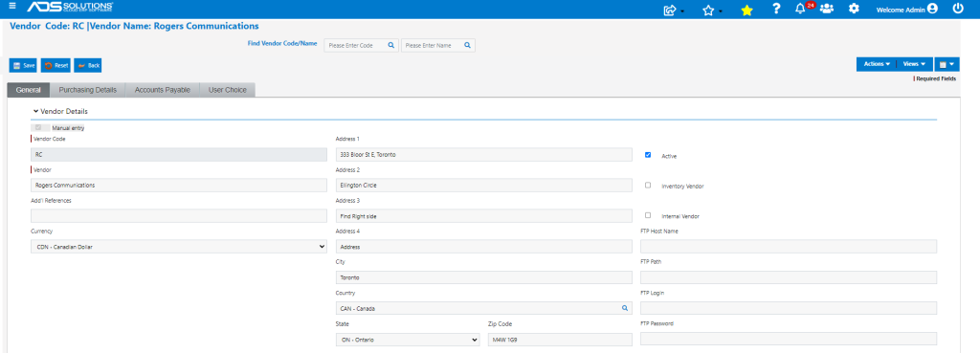Screen dimensions: 980x353
Task: Switch to the Accounts Payable tab
Action: (163, 90)
